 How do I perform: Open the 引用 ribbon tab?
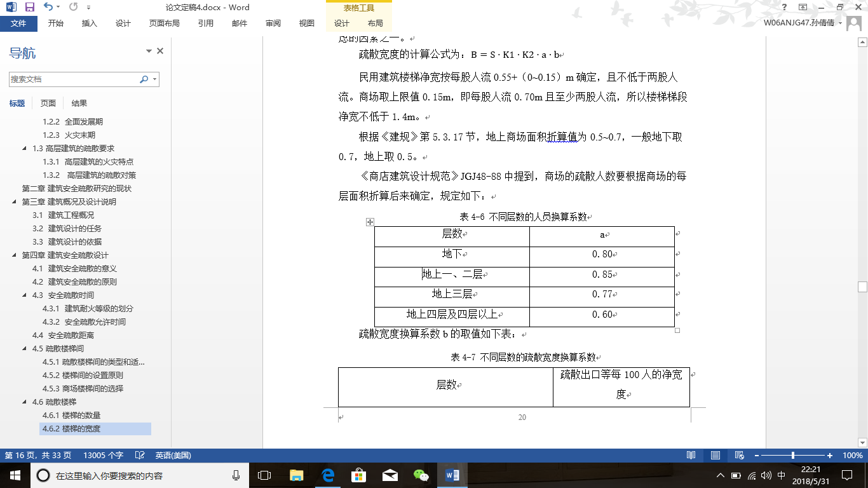[x=206, y=24]
